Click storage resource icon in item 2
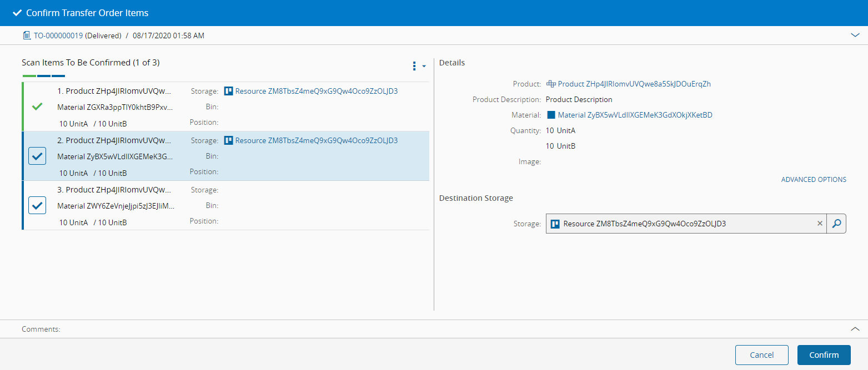 tap(228, 141)
